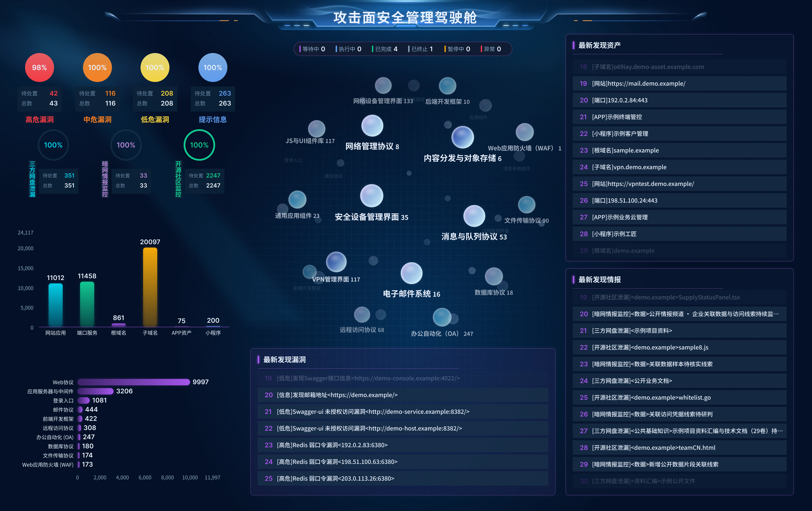This screenshot has height=511, width=812.
Task: Select the 内容分发与对象存储 6 bubble
Action: coord(463,137)
